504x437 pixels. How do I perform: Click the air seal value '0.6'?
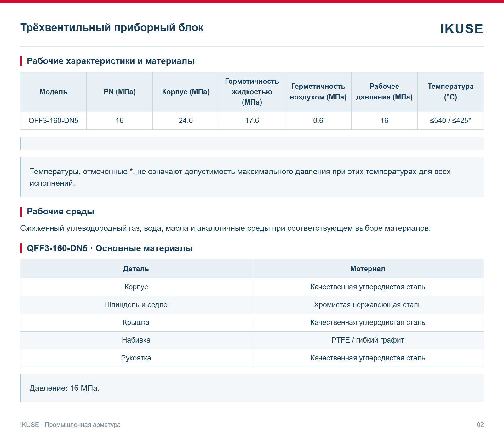[x=318, y=121]
